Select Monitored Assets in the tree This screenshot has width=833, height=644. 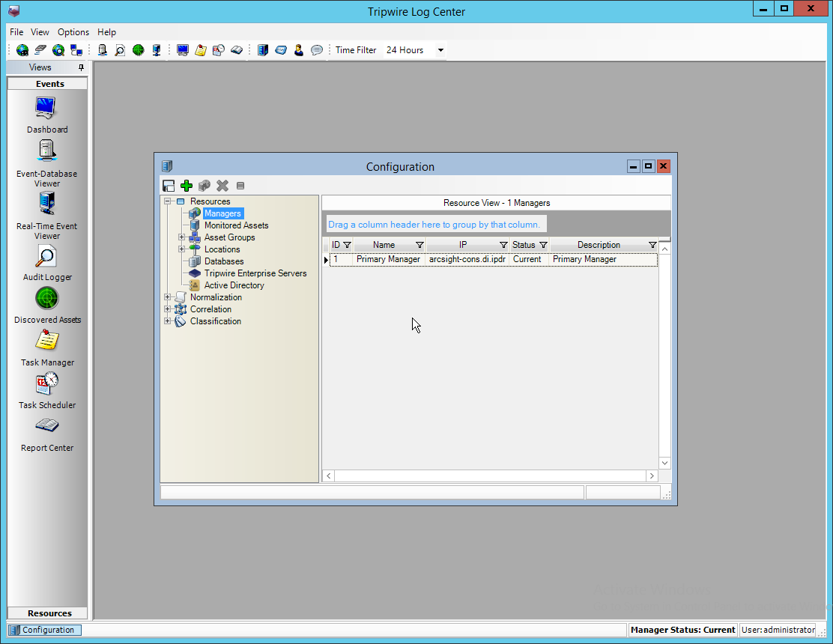coord(237,225)
